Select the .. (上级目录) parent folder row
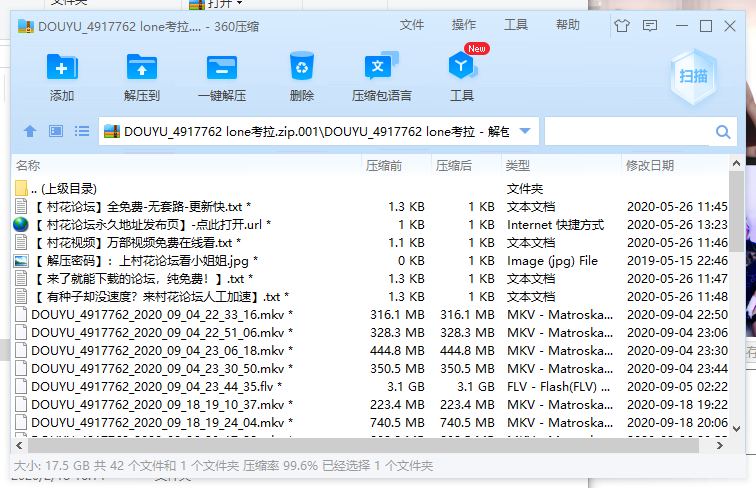Screen dimensions: 756x488 coord(64,188)
